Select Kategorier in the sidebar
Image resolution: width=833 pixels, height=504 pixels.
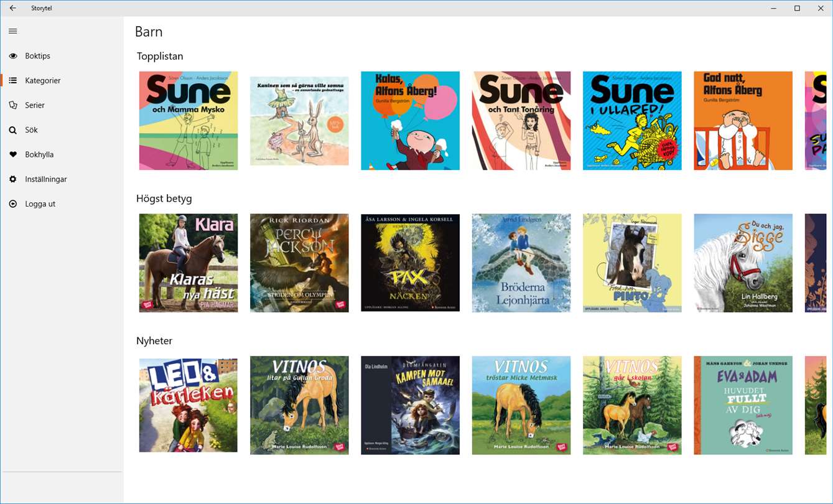[x=62, y=80]
